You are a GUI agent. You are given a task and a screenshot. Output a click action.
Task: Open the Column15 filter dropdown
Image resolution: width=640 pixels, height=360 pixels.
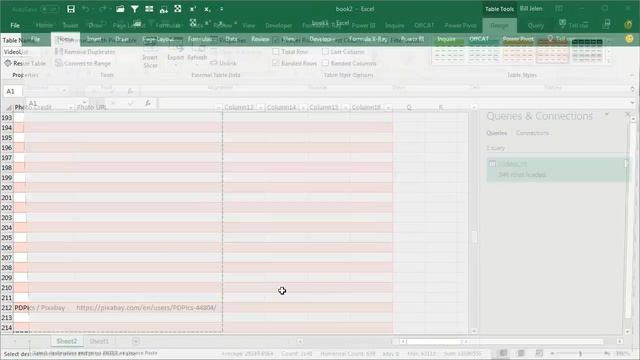(345, 108)
